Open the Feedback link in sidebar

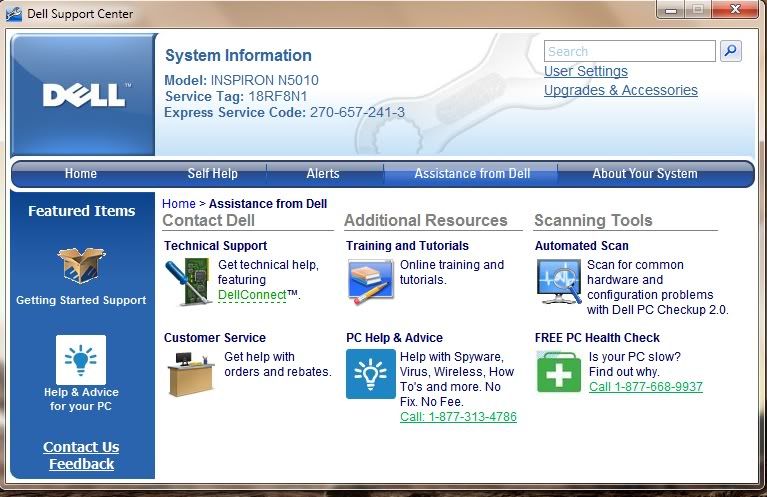pos(81,464)
